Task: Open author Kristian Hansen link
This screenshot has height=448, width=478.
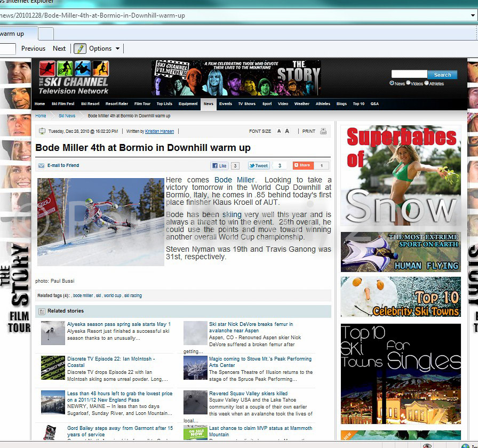Action: click(x=160, y=131)
